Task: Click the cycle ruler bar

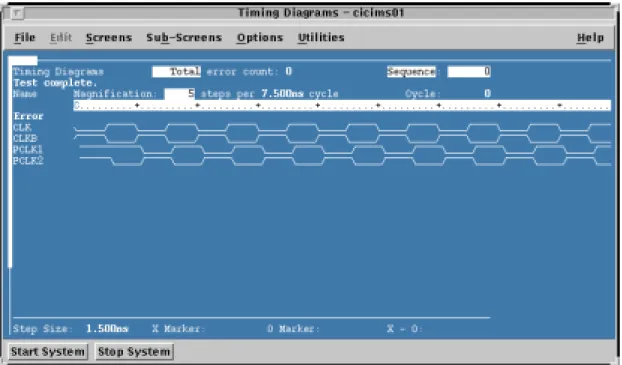Action: pyautogui.click(x=342, y=106)
